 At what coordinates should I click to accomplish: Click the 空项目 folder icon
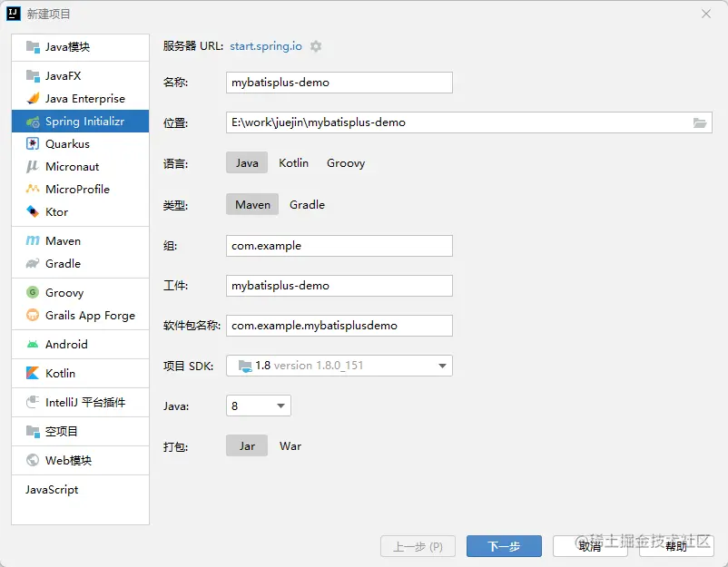[33, 431]
